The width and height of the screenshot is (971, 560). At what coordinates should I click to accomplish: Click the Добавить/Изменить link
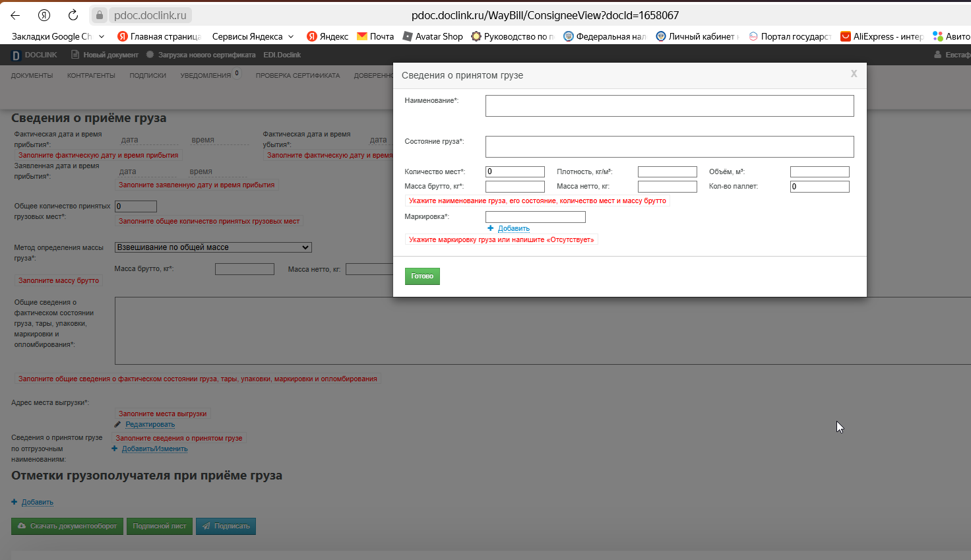[155, 449]
